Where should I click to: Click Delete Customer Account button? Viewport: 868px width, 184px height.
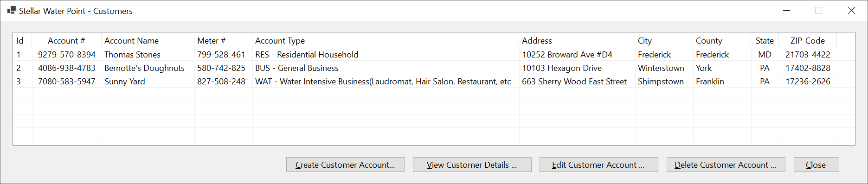tap(726, 165)
